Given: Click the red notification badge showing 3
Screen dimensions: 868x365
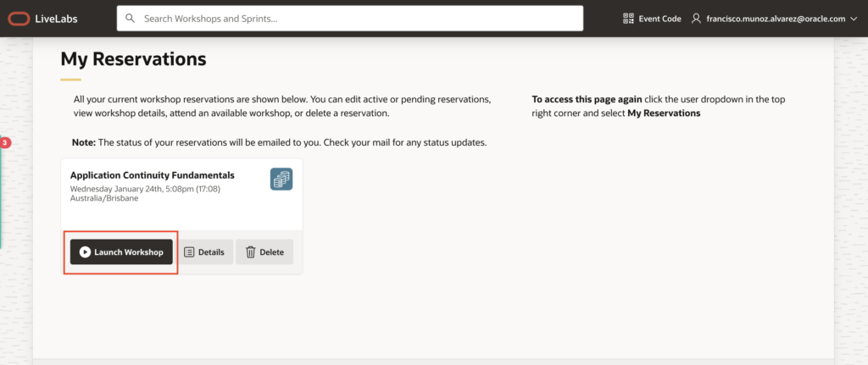Looking at the screenshot, I should click(x=5, y=143).
